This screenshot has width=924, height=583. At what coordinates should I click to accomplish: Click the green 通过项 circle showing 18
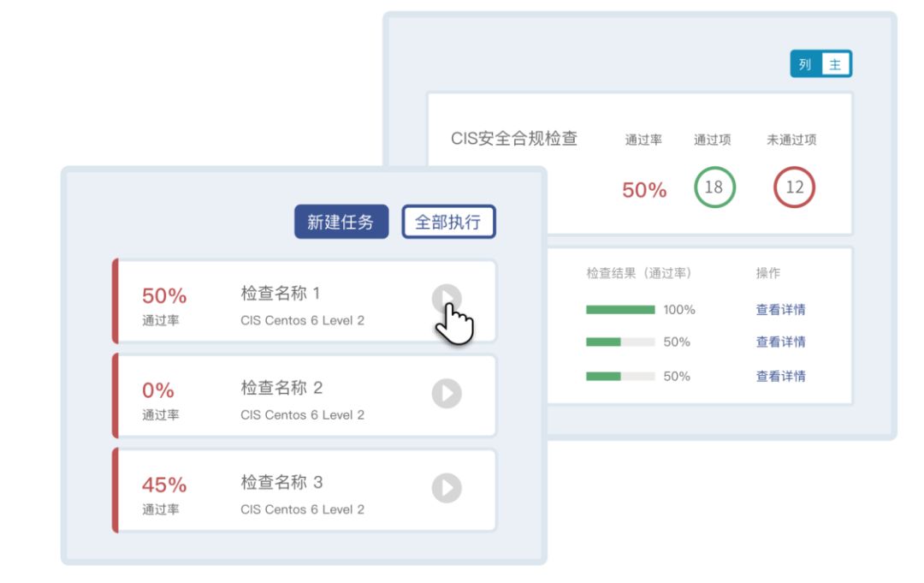click(714, 187)
